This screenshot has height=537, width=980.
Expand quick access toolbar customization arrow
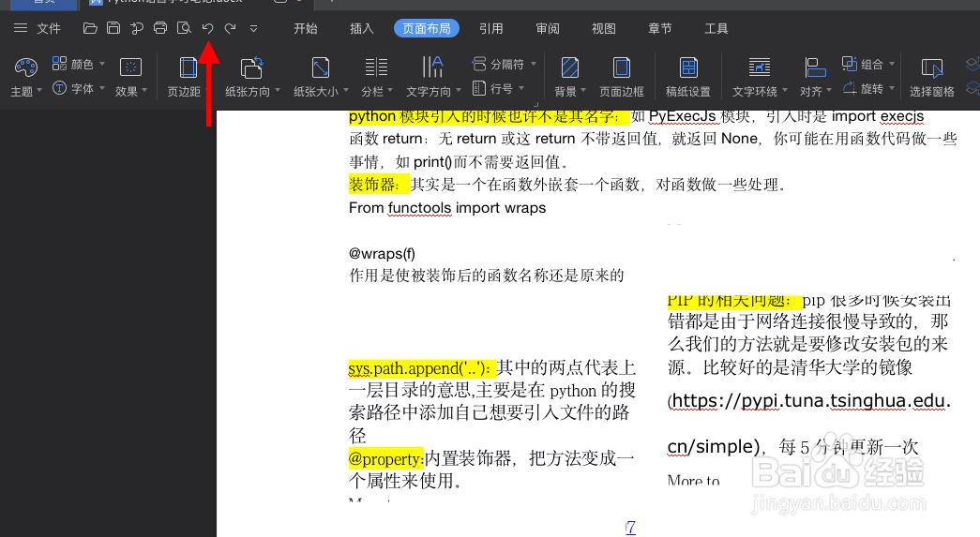(254, 29)
